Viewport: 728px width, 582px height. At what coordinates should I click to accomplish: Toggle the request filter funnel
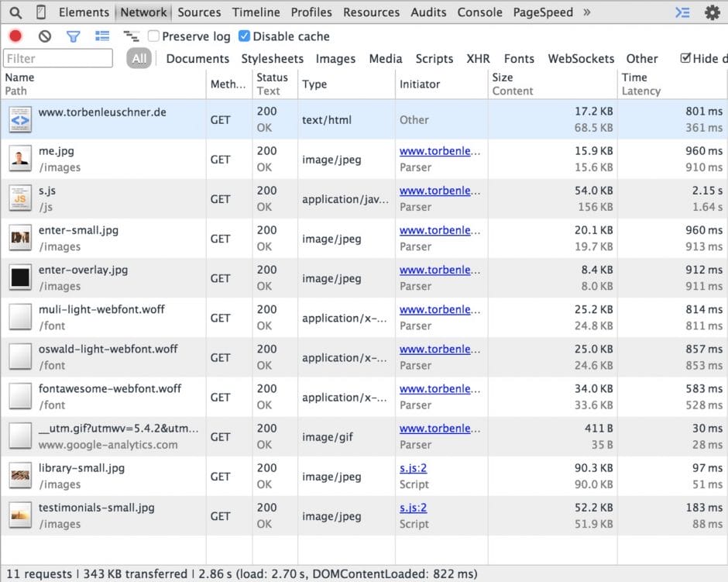click(x=74, y=36)
